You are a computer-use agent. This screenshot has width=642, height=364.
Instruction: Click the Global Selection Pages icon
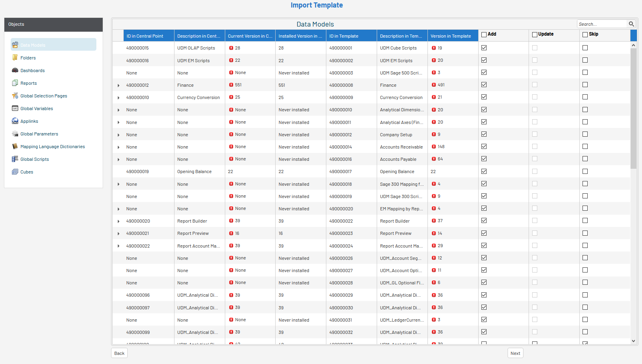15,96
